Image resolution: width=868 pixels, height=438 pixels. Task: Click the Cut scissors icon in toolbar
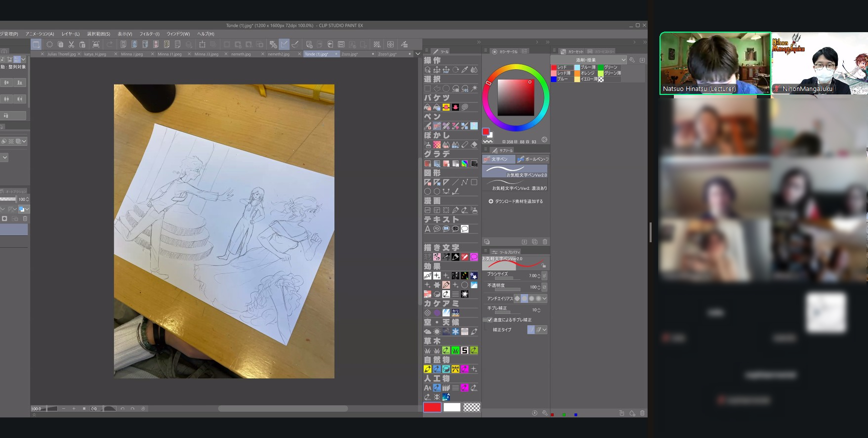pyautogui.click(x=71, y=44)
